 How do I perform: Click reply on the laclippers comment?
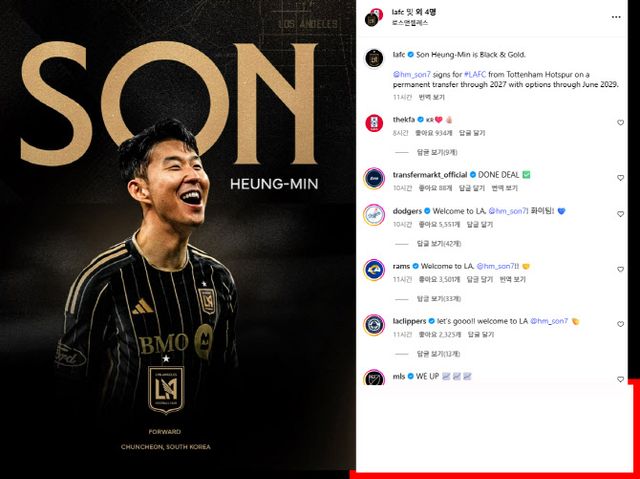481,335
